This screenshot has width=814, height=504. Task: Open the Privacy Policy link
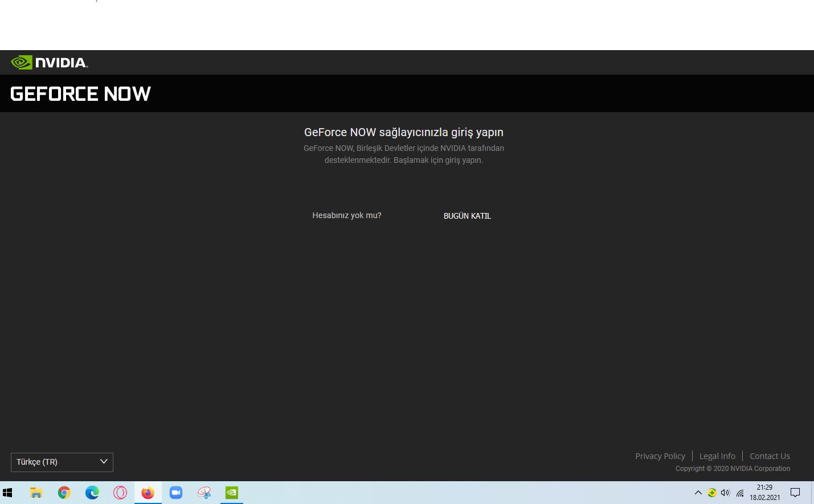[x=660, y=456]
